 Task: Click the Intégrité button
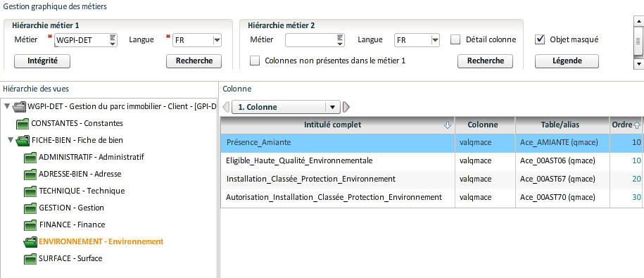pyautogui.click(x=42, y=61)
